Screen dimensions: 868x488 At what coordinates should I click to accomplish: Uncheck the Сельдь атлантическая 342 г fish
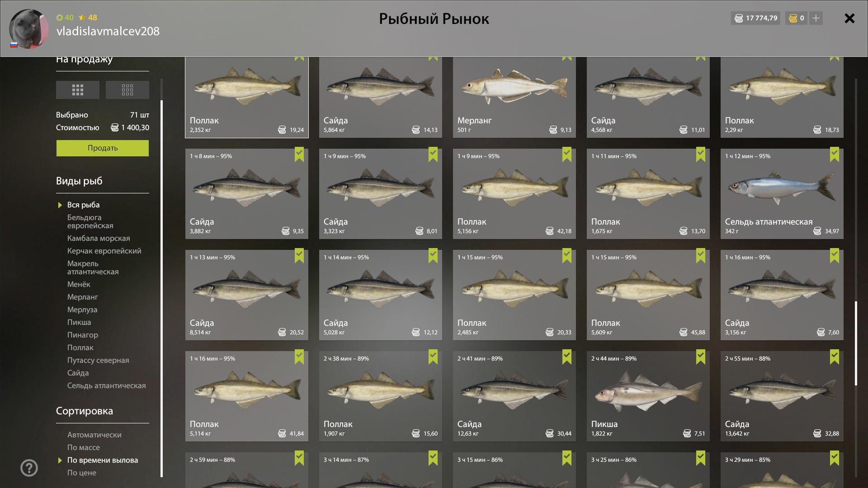tap(835, 155)
